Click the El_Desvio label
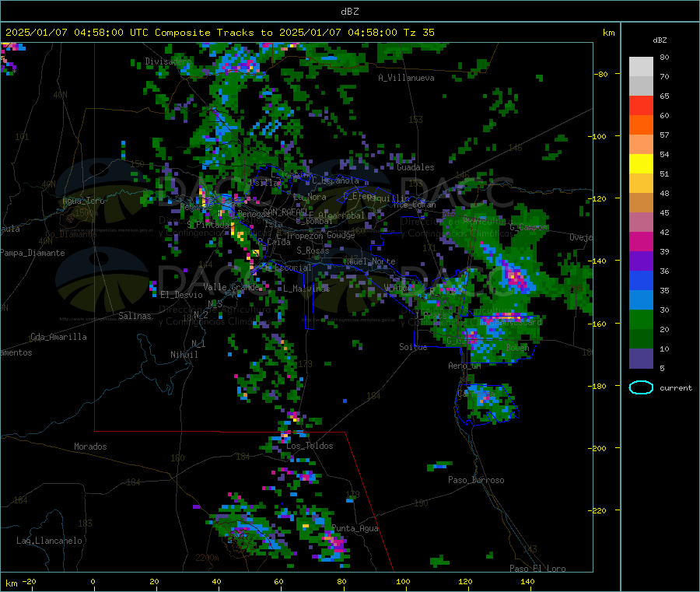 click(182, 295)
